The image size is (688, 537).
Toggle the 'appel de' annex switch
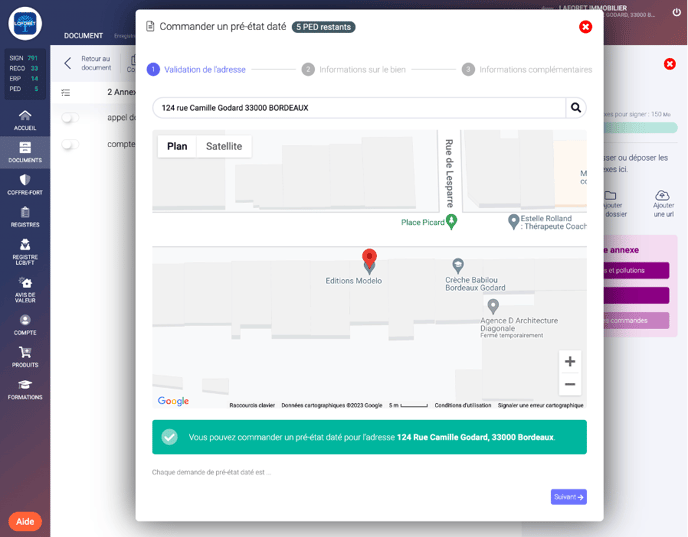(x=70, y=118)
